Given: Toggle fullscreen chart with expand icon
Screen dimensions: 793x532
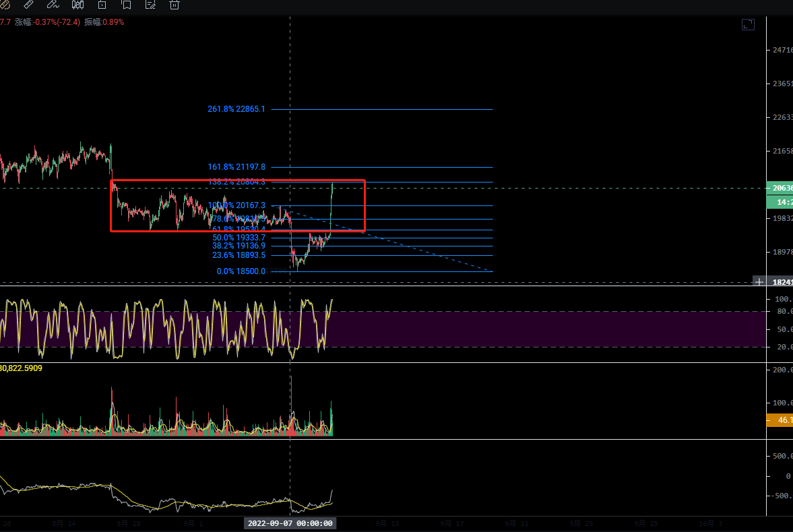Looking at the screenshot, I should (x=748, y=25).
